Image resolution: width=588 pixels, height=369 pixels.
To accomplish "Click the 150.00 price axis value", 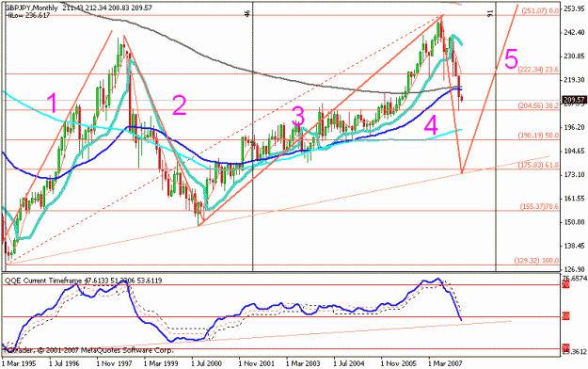I will (x=575, y=222).
